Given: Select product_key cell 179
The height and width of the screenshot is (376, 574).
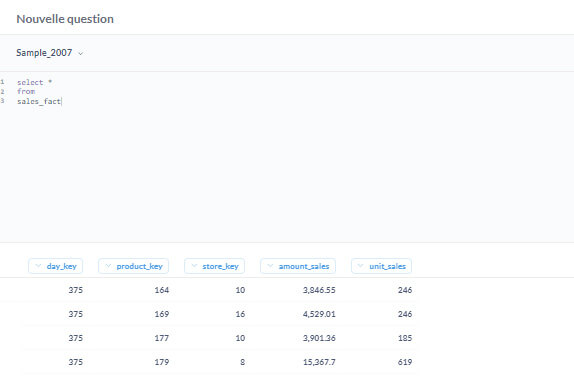Looking at the screenshot, I should pyautogui.click(x=161, y=362).
